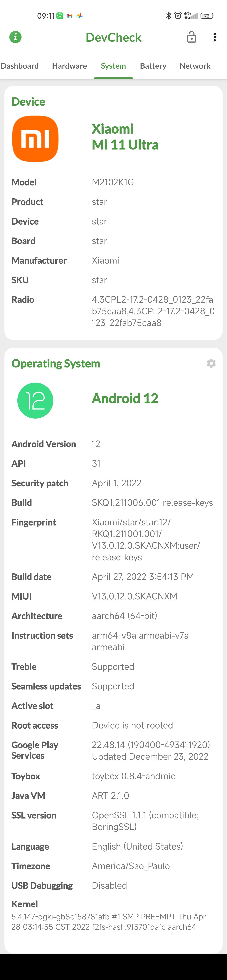
Task: Tap the WhatsApp notification icon
Action: click(60, 16)
